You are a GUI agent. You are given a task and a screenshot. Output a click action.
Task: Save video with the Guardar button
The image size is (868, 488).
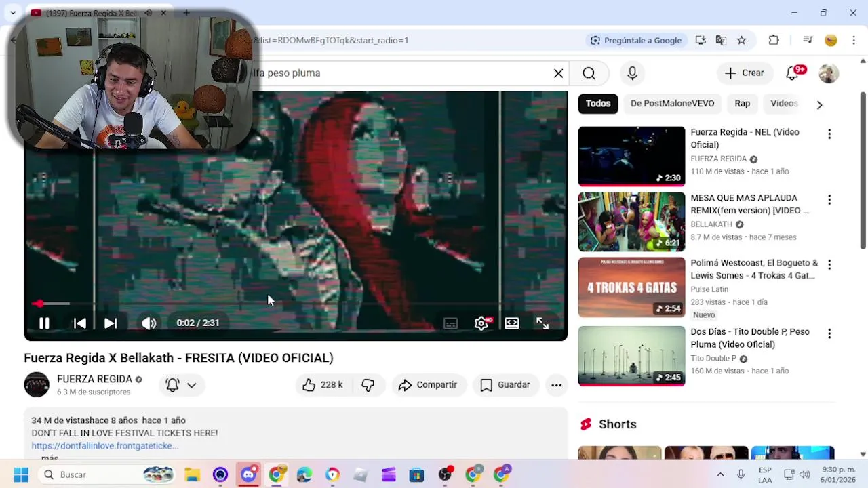pyautogui.click(x=505, y=385)
